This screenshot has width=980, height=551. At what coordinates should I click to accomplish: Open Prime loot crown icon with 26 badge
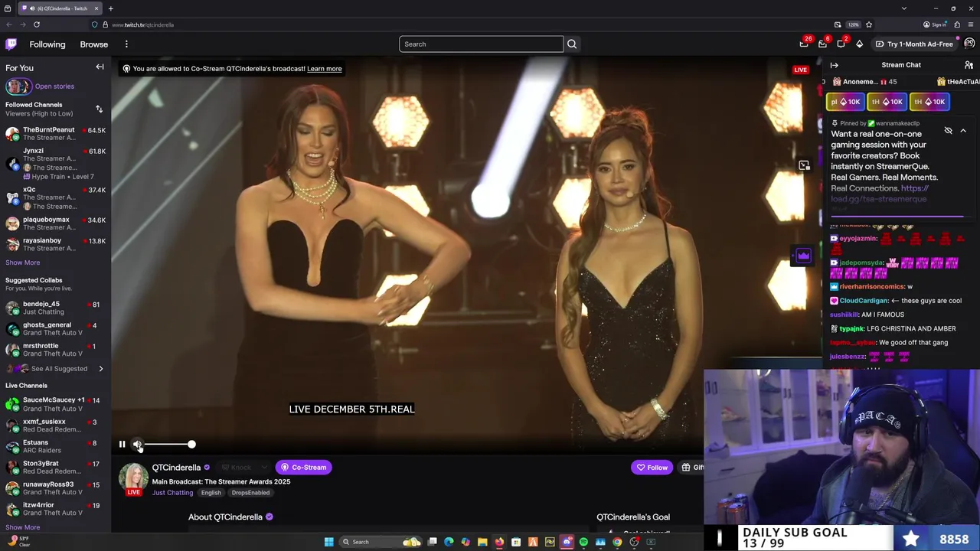coord(804,44)
